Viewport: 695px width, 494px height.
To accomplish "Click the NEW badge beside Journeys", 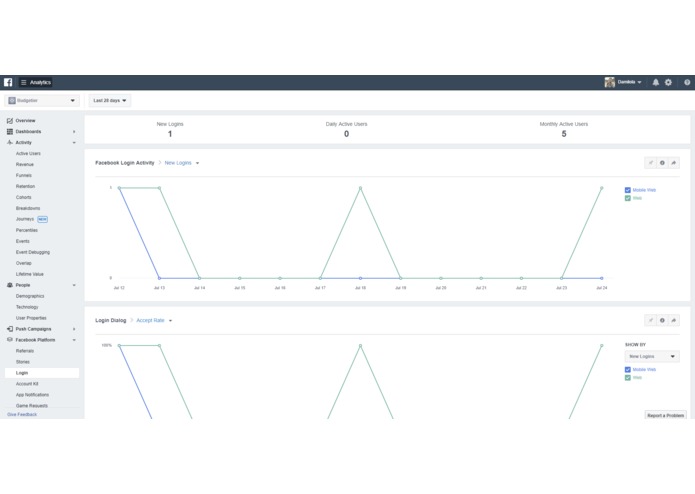I will [x=43, y=219].
